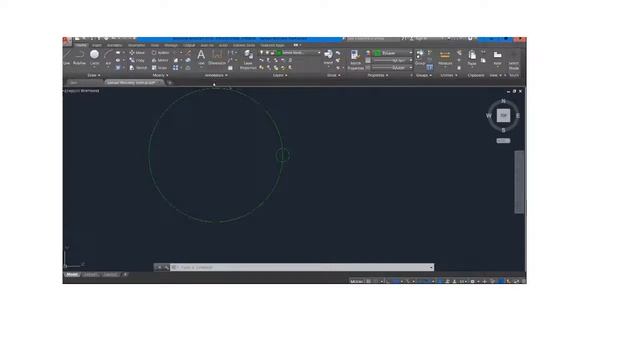The height and width of the screenshot is (360, 640).
Task: Select the Text annotation tool
Action: pos(201,57)
